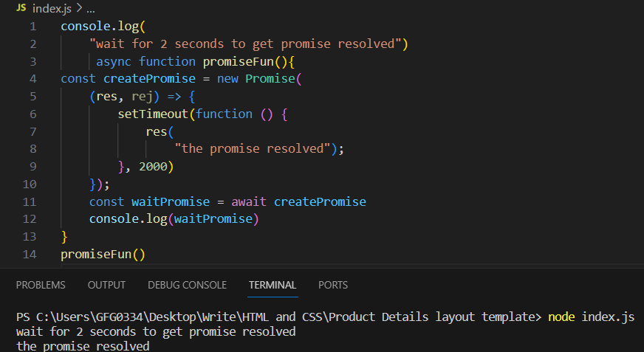Click line number 4 in the gutter

coord(32,78)
